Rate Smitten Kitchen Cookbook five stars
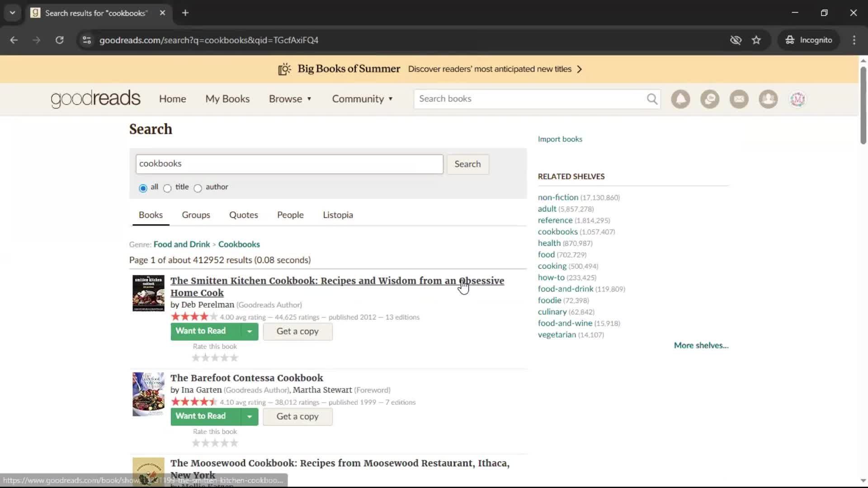Image resolution: width=868 pixels, height=488 pixels. point(234,358)
